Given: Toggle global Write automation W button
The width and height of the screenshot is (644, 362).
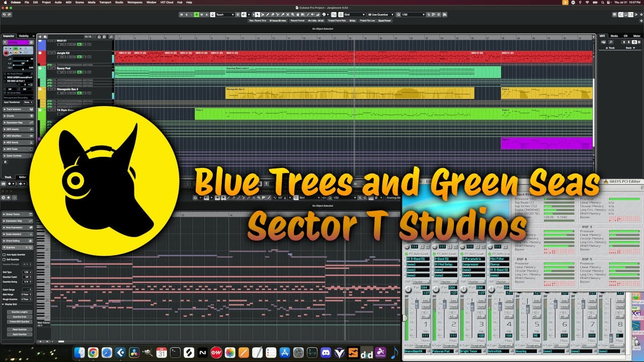Looking at the screenshot, I should (202, 15).
